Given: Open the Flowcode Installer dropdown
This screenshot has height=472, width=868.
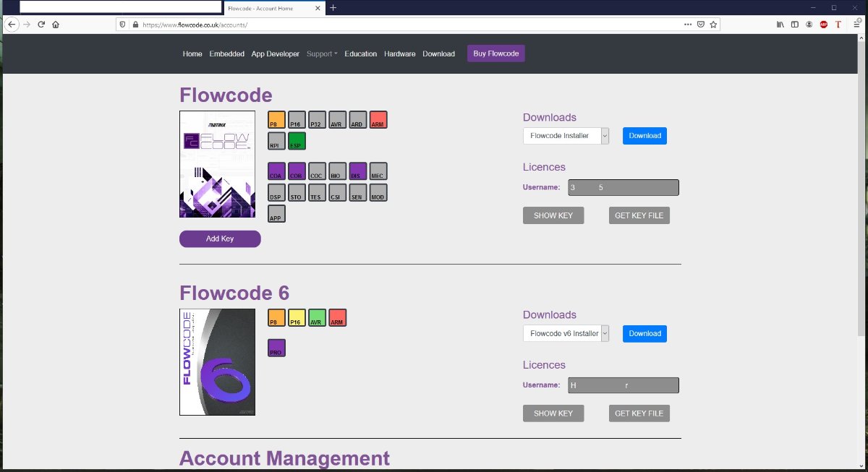Looking at the screenshot, I should pos(566,135).
